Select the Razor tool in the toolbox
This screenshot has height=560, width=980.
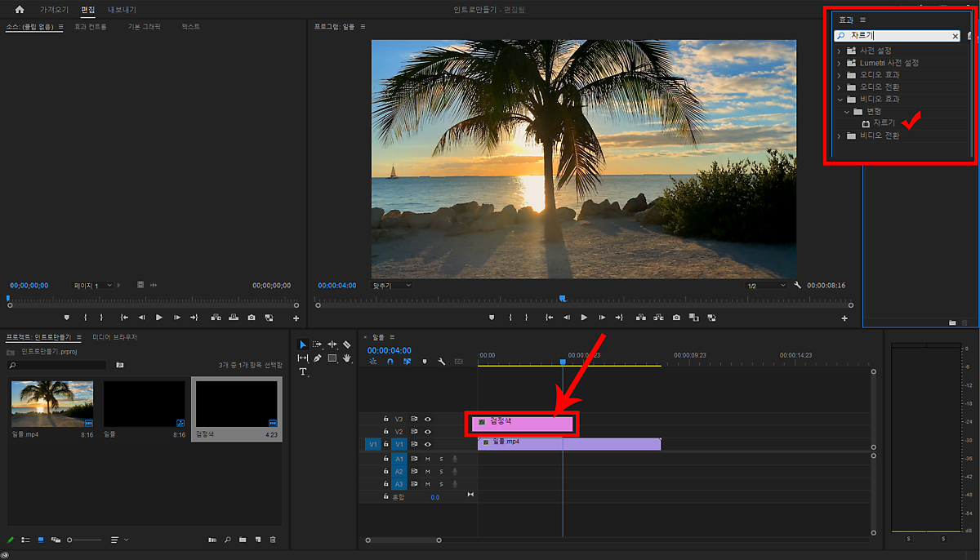[346, 344]
